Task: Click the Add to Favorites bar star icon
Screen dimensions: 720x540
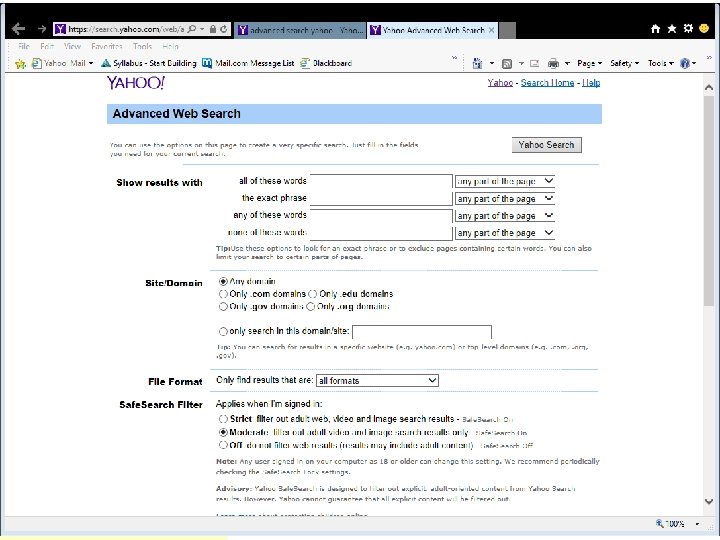Action: (20, 64)
